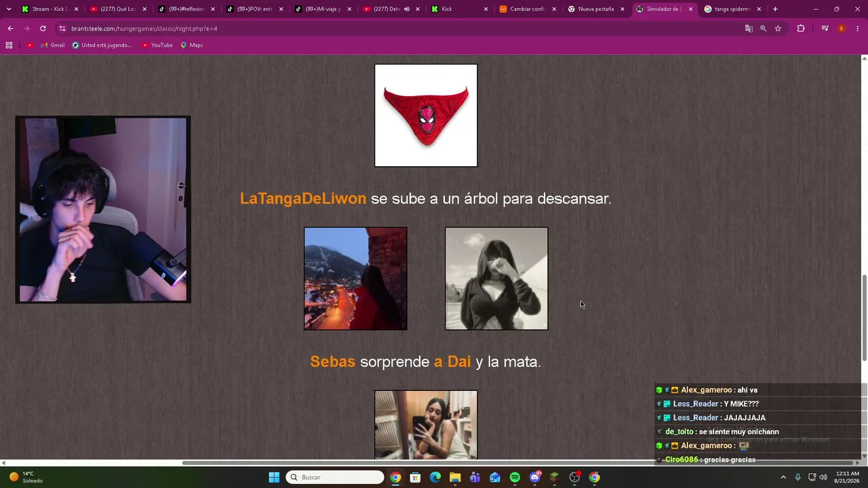Reload the current page
Image resolution: width=868 pixels, height=488 pixels.
coord(43,28)
